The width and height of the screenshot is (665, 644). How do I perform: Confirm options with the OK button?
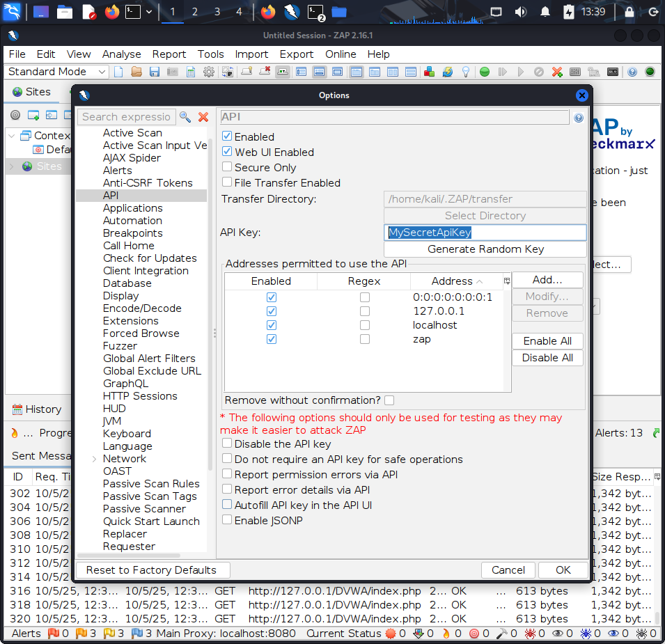pos(563,570)
